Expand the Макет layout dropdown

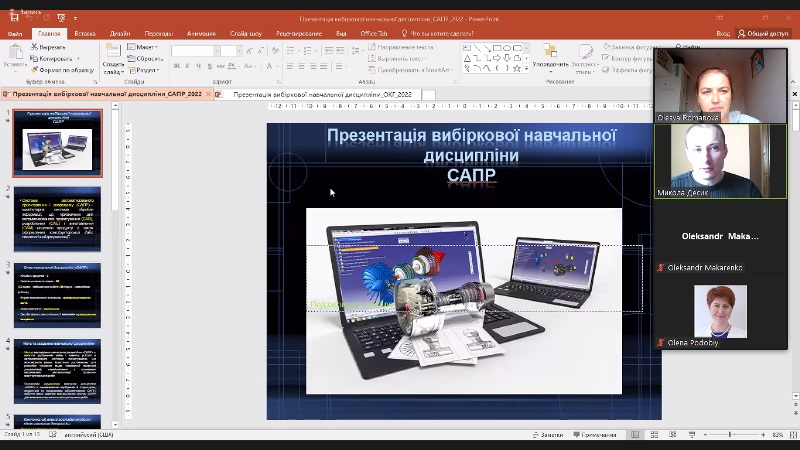tap(143, 47)
